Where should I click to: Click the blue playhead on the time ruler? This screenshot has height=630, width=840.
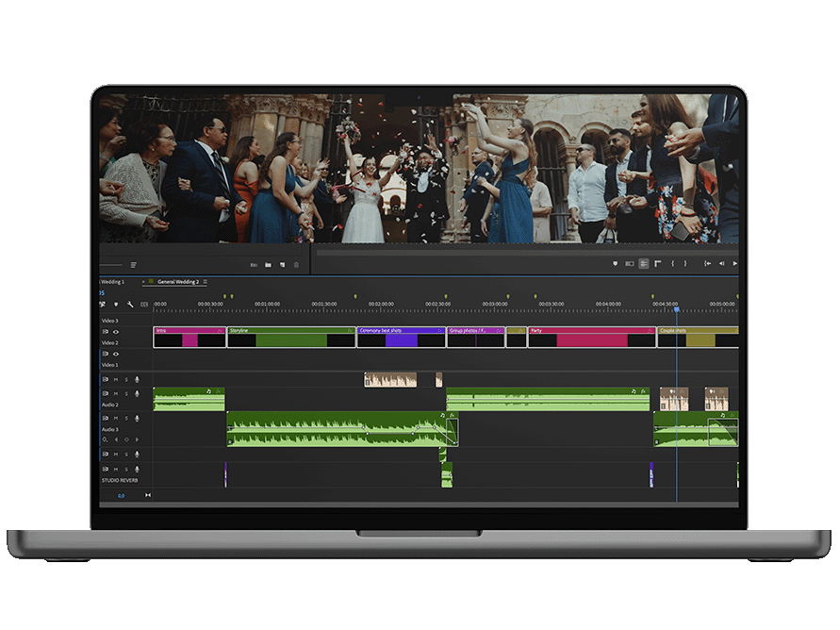point(676,309)
